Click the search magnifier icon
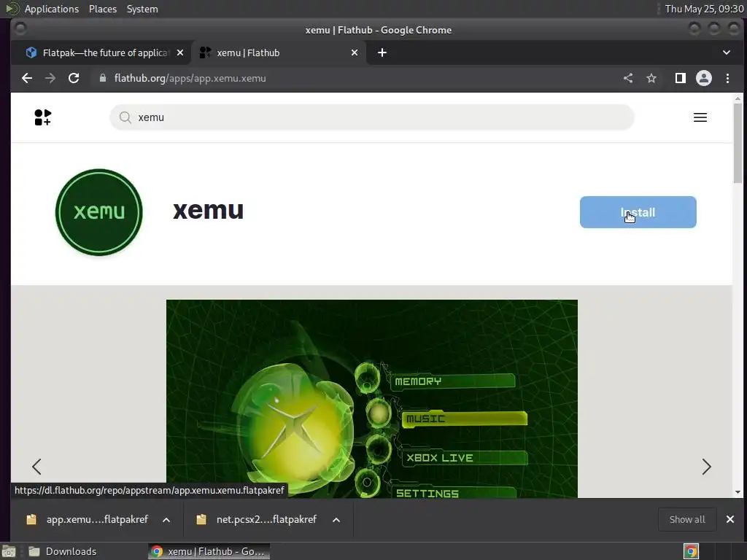 [x=125, y=117]
